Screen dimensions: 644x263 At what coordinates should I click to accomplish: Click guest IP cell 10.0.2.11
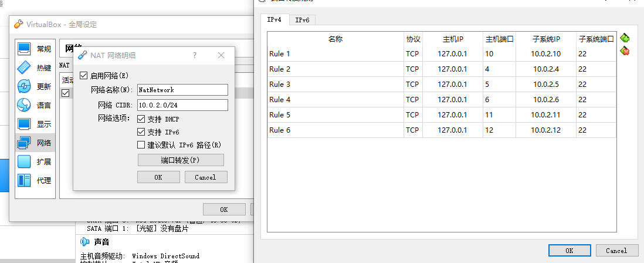click(x=546, y=115)
